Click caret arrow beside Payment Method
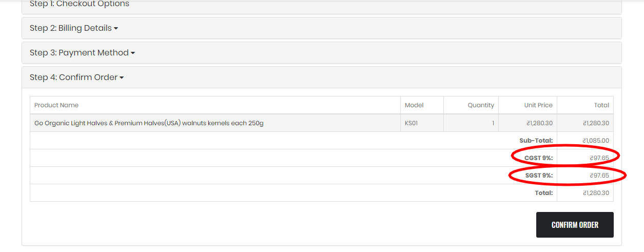 pos(133,53)
